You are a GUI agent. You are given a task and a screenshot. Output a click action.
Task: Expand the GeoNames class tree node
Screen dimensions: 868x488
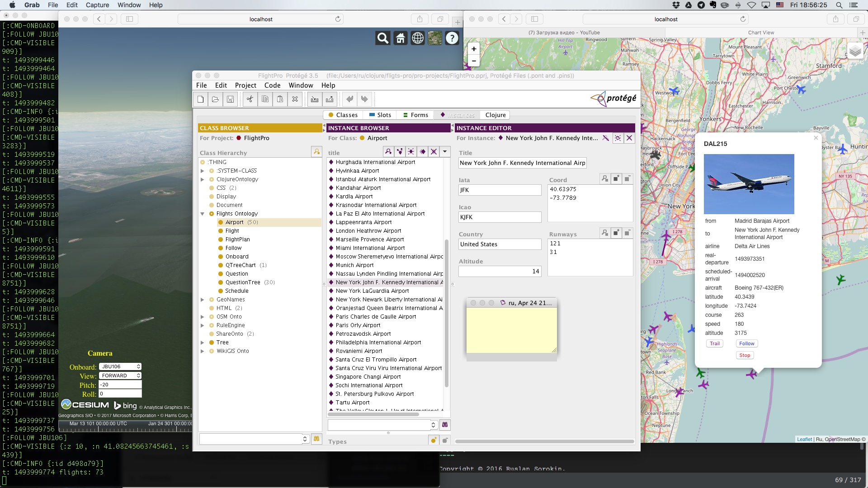pos(203,300)
